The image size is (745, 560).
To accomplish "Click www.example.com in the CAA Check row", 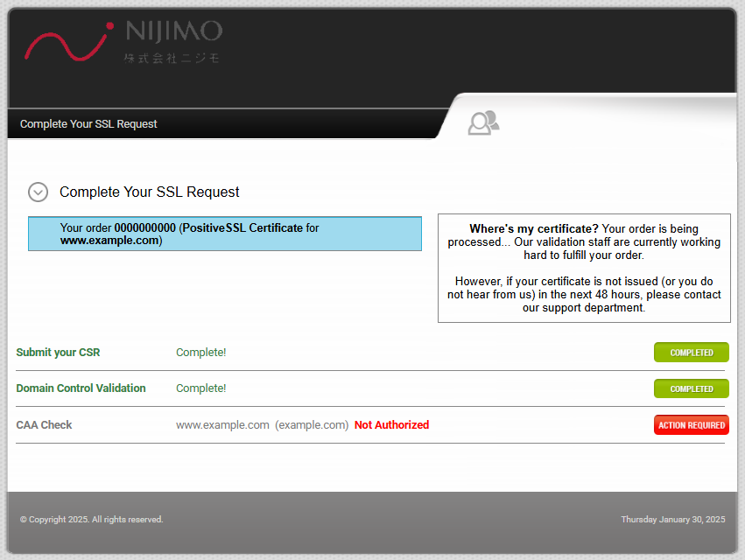I will [x=222, y=425].
